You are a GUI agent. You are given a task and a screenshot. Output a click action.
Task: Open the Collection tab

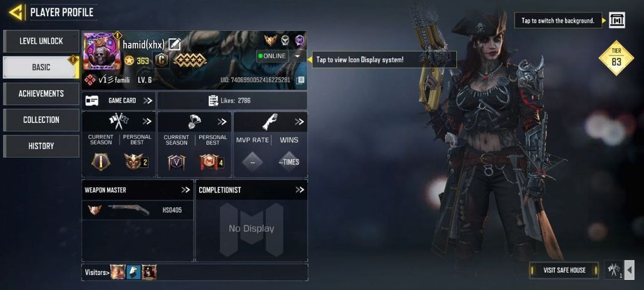point(41,120)
